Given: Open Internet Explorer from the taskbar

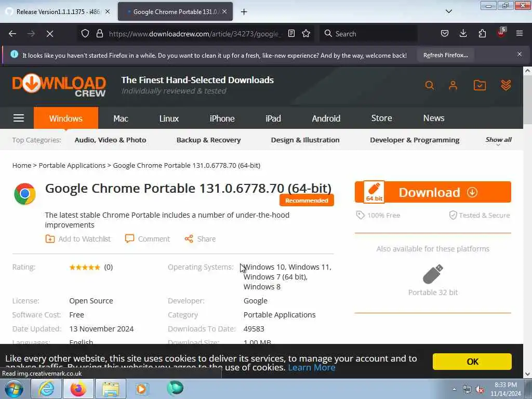Looking at the screenshot, I should pos(46,389).
